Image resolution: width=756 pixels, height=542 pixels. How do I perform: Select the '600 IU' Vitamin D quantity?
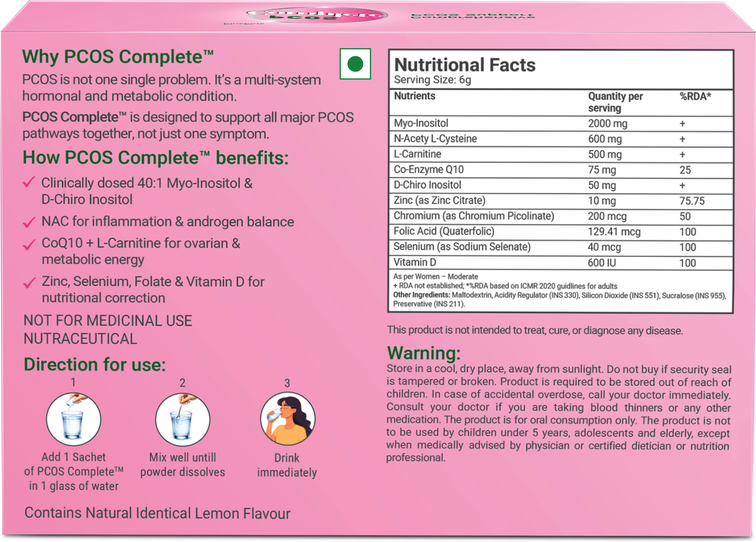[x=602, y=263]
